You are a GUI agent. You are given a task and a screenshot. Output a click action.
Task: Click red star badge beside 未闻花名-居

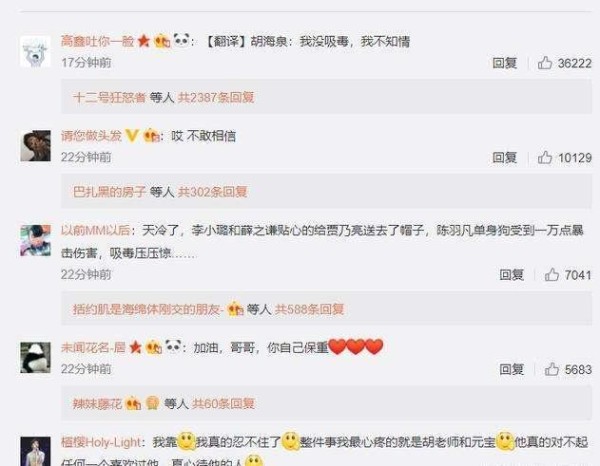point(135,347)
